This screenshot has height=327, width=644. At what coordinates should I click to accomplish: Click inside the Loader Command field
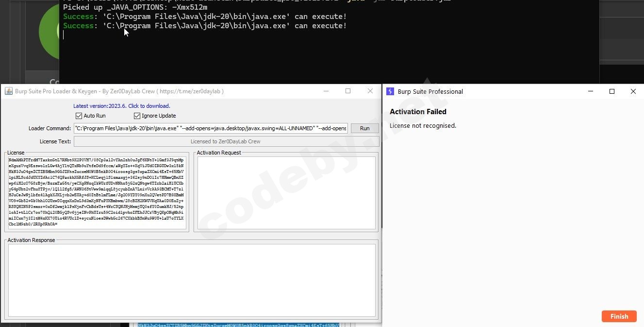pos(211,128)
